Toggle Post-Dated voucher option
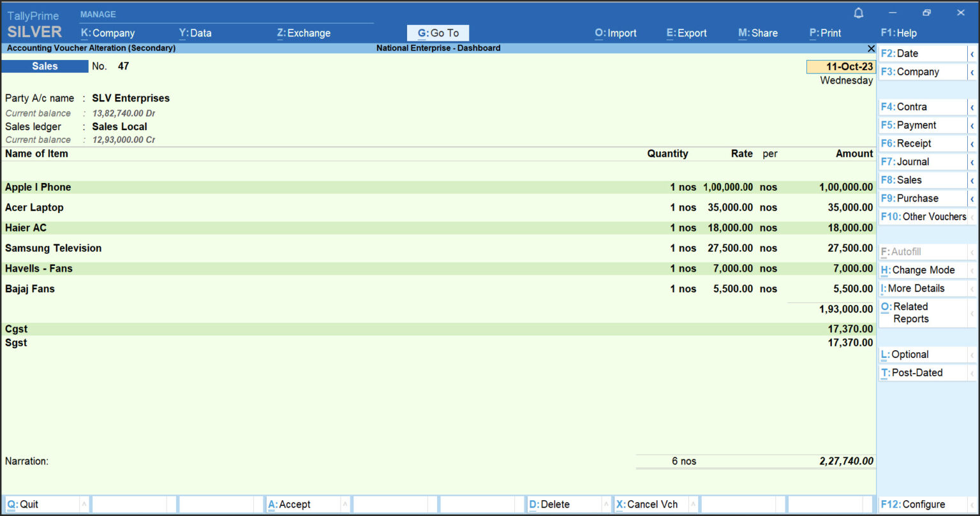This screenshot has height=516, width=980. [x=916, y=373]
